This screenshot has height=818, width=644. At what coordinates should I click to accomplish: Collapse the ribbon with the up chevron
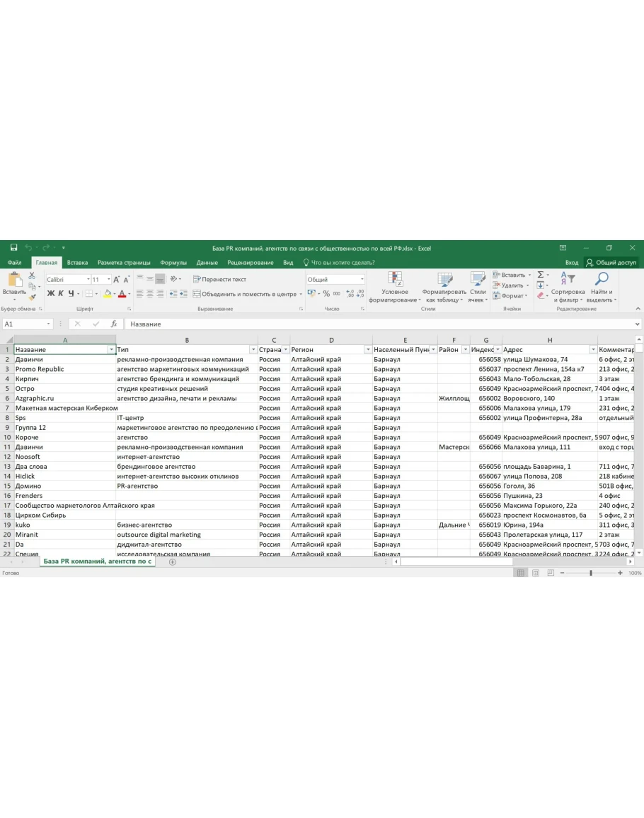(638, 309)
